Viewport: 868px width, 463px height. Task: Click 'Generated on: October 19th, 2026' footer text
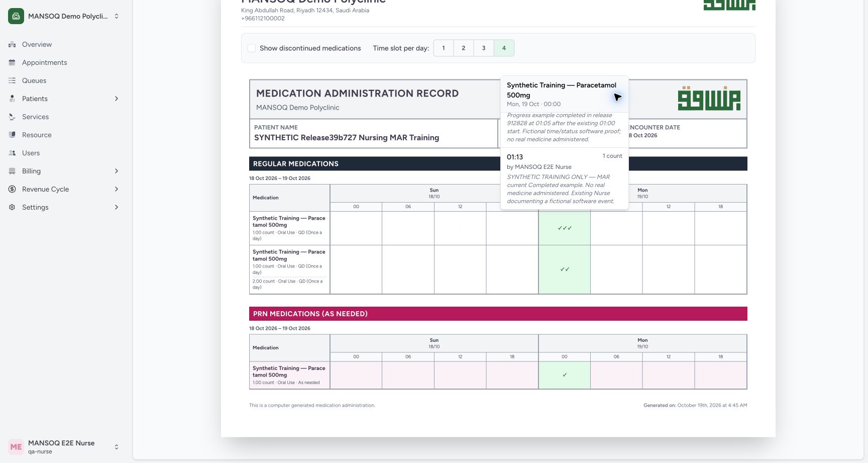click(695, 405)
